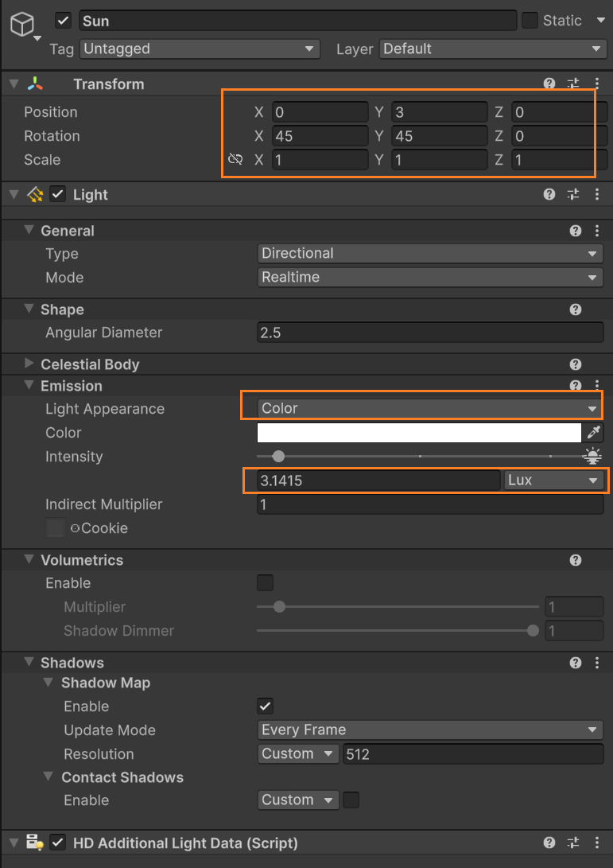Expand the Celestial Body section

(x=29, y=364)
